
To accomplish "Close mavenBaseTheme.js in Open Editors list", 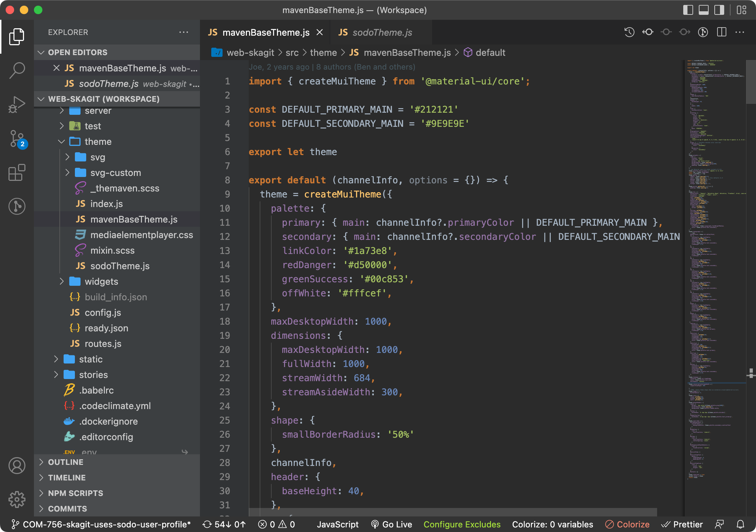I will click(56, 68).
